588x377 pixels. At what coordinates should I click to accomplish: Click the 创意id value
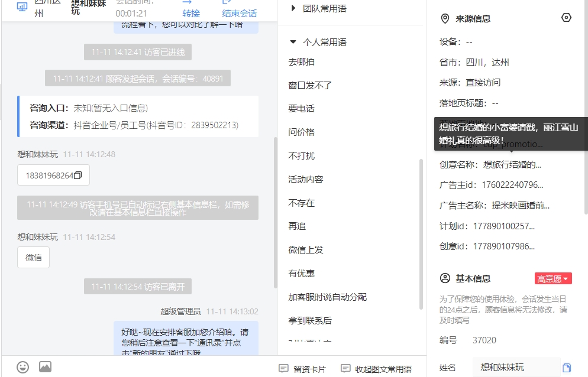pos(503,246)
